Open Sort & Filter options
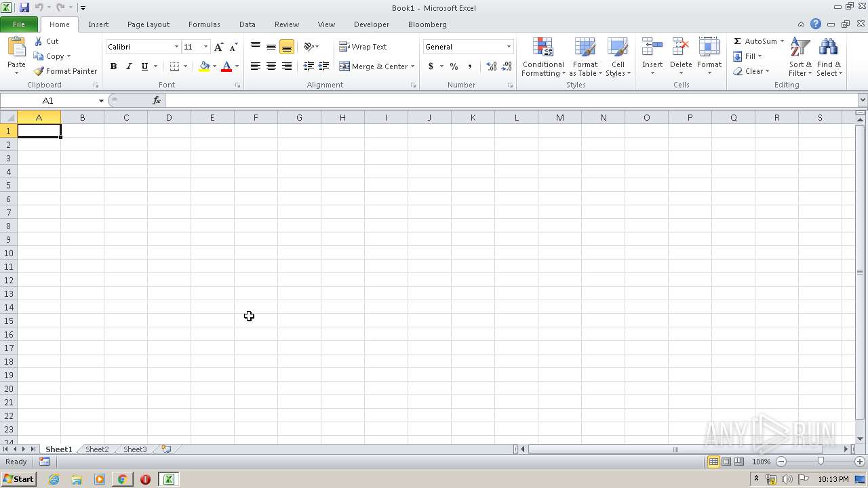 (x=800, y=58)
